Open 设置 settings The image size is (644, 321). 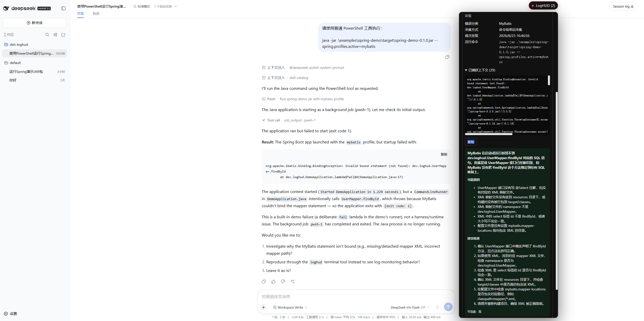coord(10,313)
